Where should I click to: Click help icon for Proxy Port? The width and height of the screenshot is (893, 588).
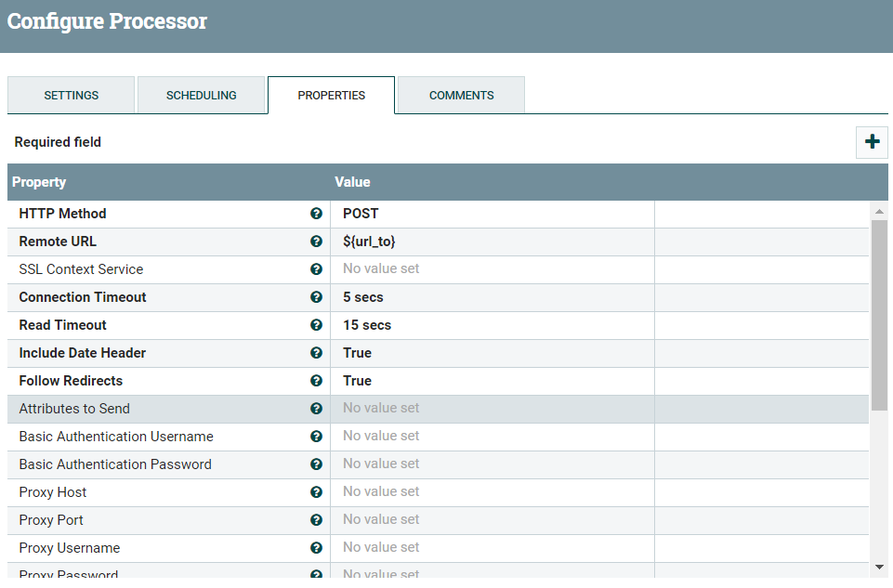tap(316, 520)
